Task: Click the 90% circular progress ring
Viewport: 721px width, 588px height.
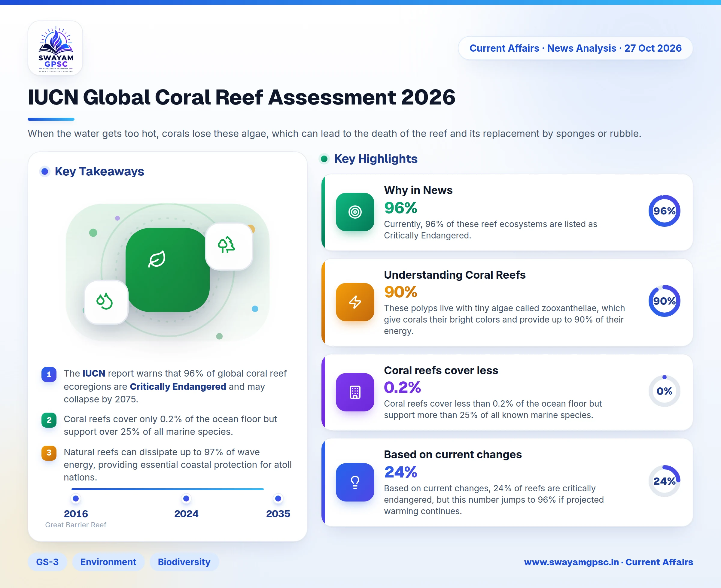Action: (664, 301)
